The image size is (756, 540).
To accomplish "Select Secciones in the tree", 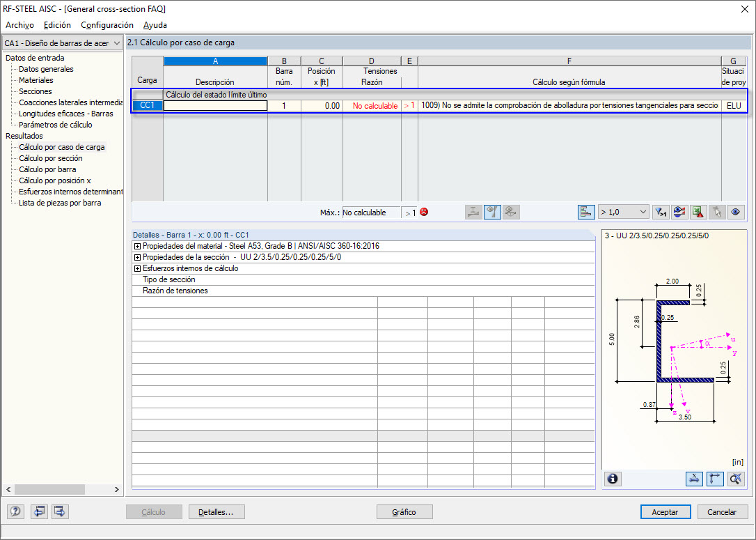I will pos(36,91).
